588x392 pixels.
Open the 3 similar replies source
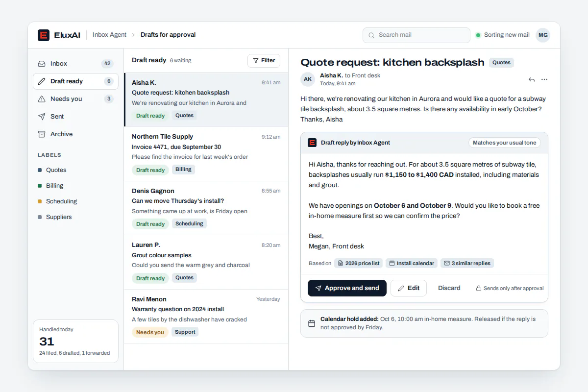[x=467, y=263]
